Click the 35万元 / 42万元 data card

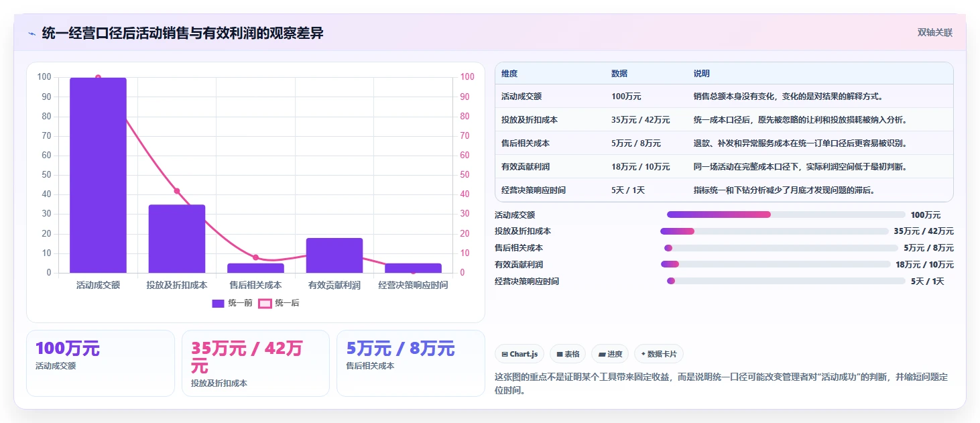click(255, 363)
